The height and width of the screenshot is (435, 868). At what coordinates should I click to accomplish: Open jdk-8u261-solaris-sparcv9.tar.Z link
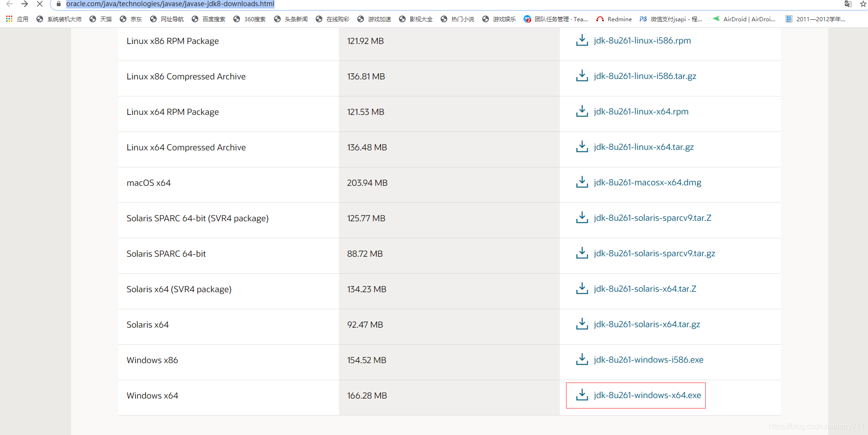click(653, 218)
